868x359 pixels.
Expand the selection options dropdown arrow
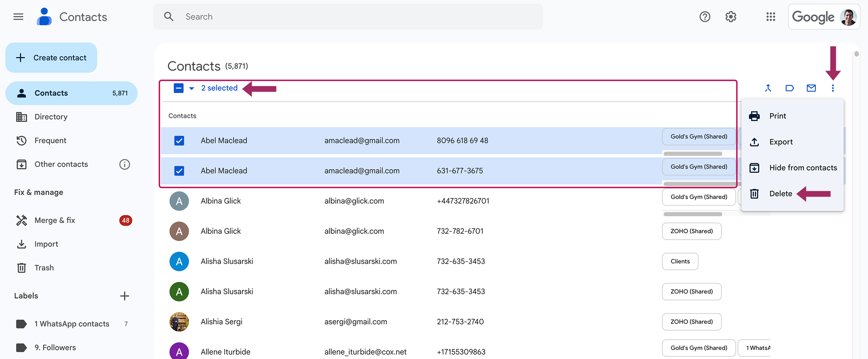pyautogui.click(x=192, y=88)
